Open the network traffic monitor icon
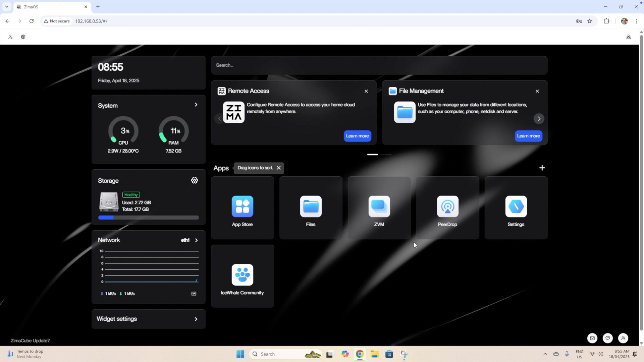Image resolution: width=644 pixels, height=362 pixels. point(194,294)
